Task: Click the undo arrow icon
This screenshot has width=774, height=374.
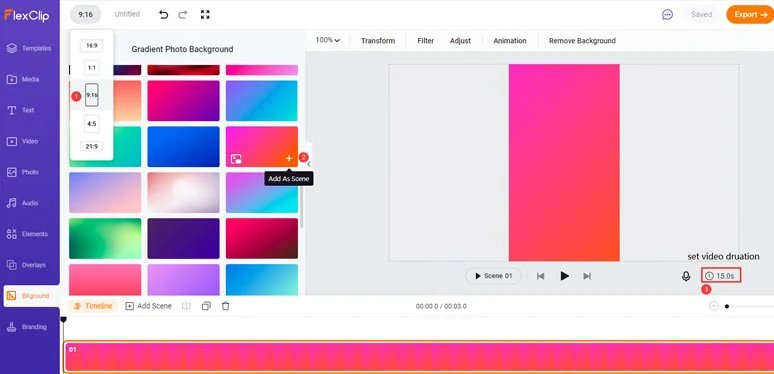Action: pos(163,15)
